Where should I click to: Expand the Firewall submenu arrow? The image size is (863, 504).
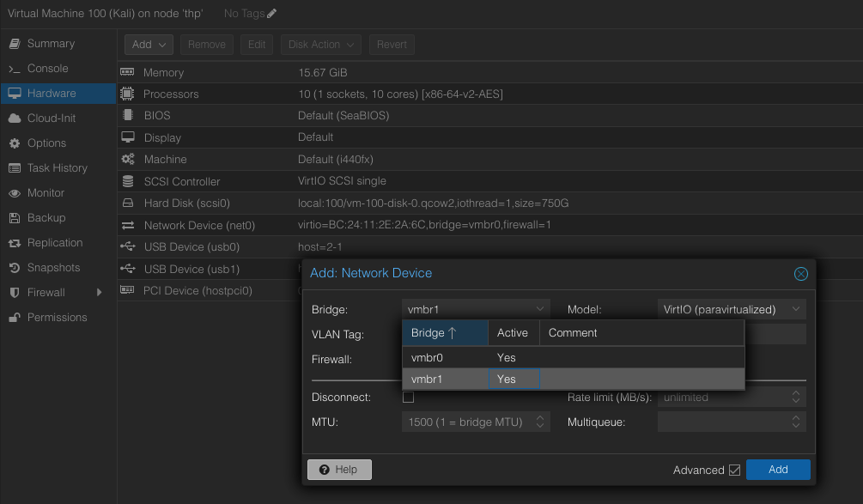click(100, 293)
